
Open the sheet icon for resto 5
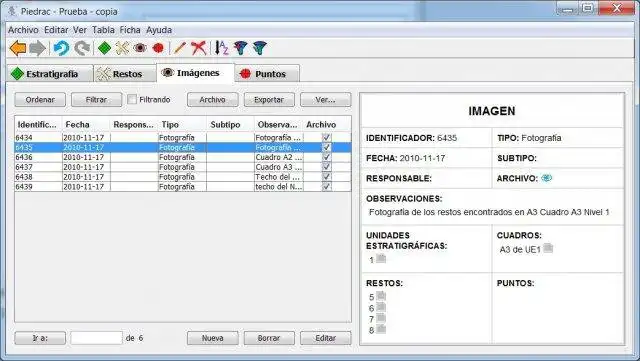(x=381, y=296)
